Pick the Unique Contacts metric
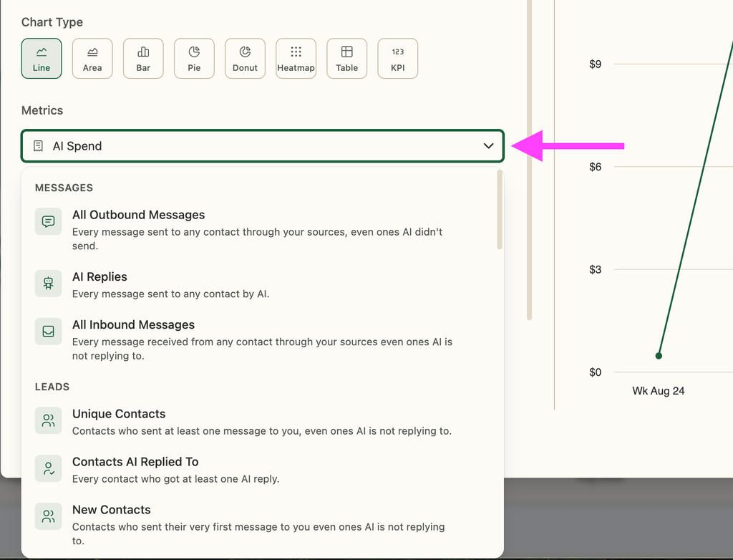Screen dimensions: 733x560 click(263, 422)
